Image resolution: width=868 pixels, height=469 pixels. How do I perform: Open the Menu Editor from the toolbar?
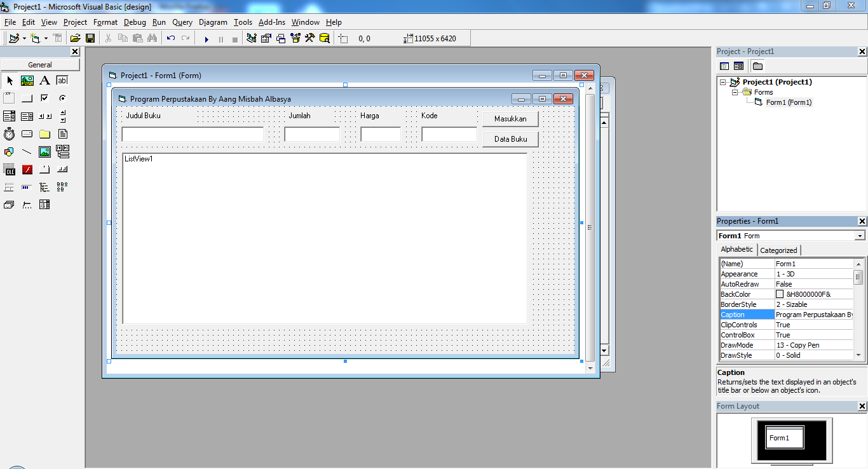click(56, 38)
